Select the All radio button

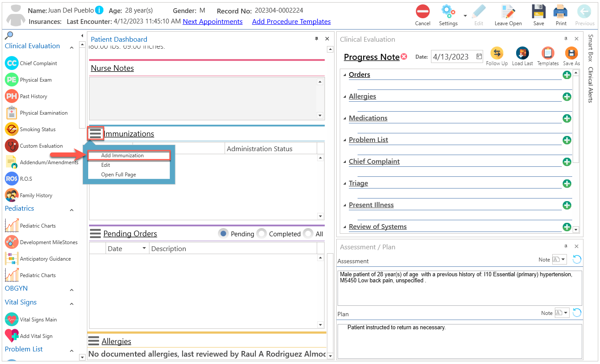(x=308, y=234)
